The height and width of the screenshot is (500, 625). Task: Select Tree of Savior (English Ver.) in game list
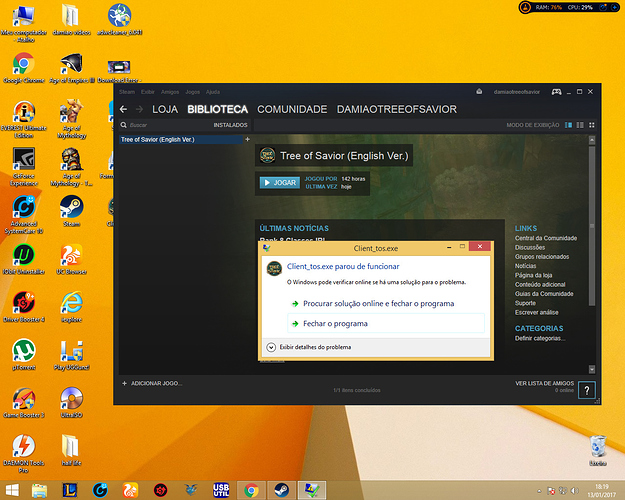pyautogui.click(x=158, y=139)
